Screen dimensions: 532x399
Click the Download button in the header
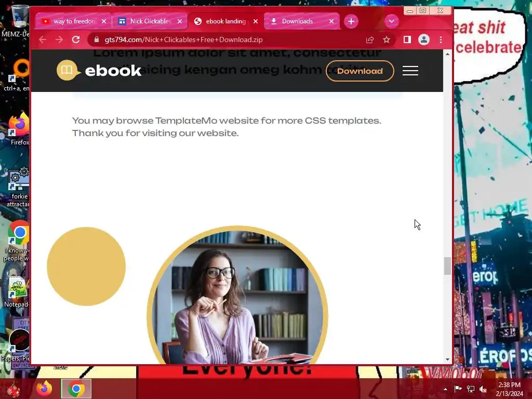click(360, 71)
